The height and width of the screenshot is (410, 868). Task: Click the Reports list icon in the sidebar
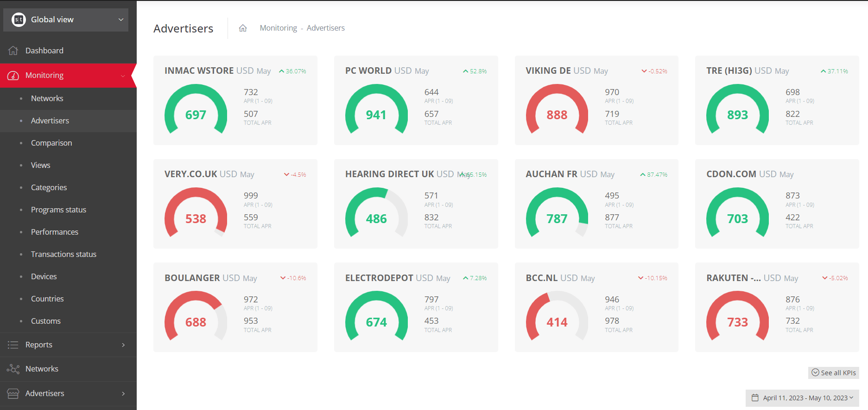(13, 345)
